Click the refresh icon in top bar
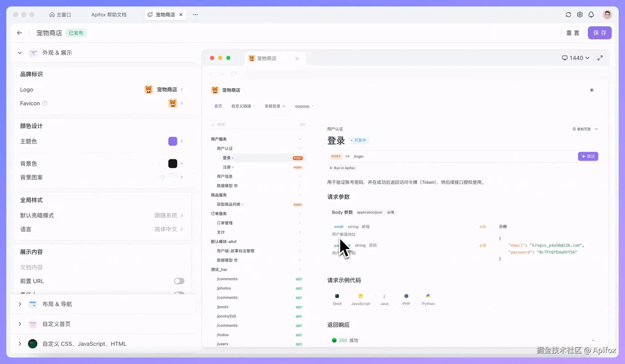This screenshot has width=625, height=364. [568, 15]
